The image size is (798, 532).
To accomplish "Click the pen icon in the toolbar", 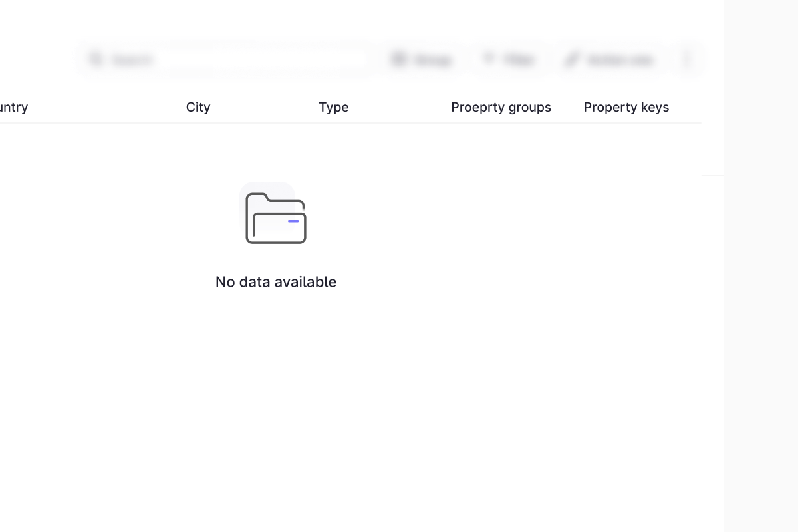I will pyautogui.click(x=571, y=60).
